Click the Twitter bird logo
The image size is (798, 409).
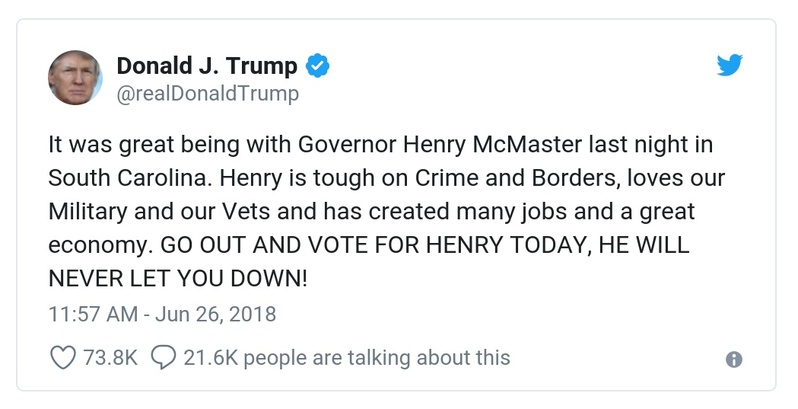click(731, 67)
